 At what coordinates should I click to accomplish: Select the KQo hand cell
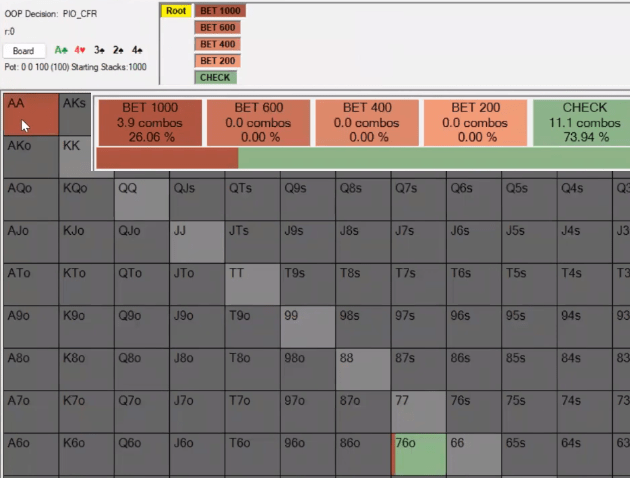(86, 200)
